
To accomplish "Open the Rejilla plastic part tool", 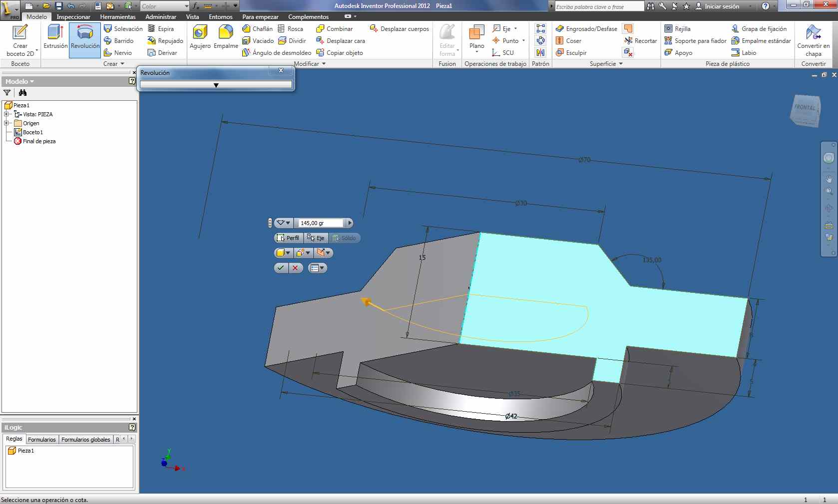I will coord(677,28).
